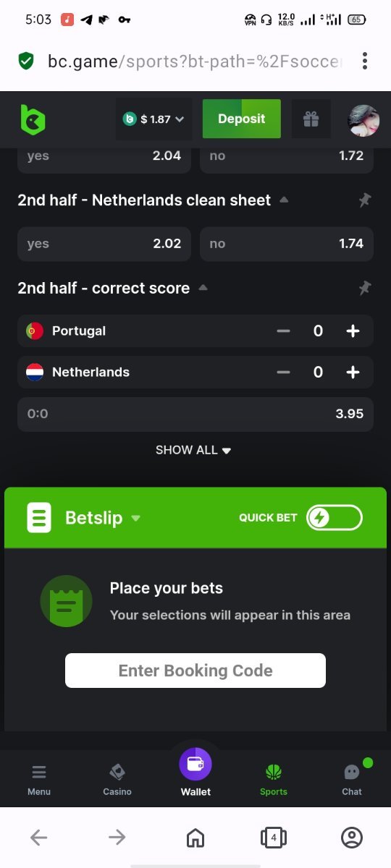This screenshot has width=391, height=868.
Task: Decrease Netherlands score with minus
Action: [283, 373]
